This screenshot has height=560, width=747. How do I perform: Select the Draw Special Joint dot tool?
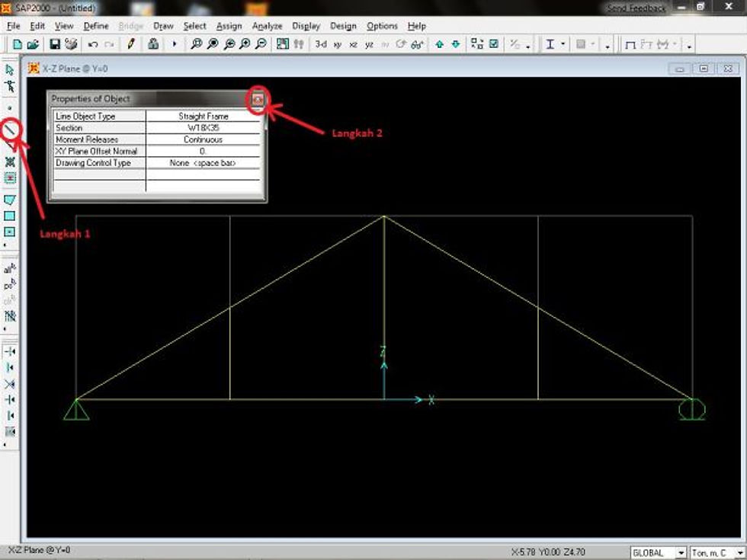9,108
